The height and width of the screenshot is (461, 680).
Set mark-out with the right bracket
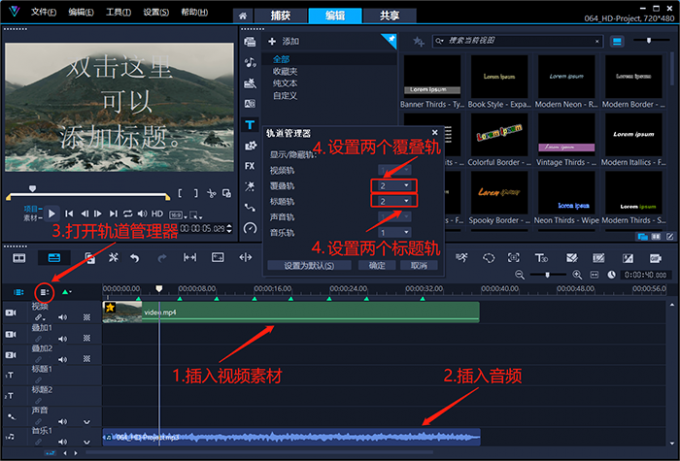[196, 193]
